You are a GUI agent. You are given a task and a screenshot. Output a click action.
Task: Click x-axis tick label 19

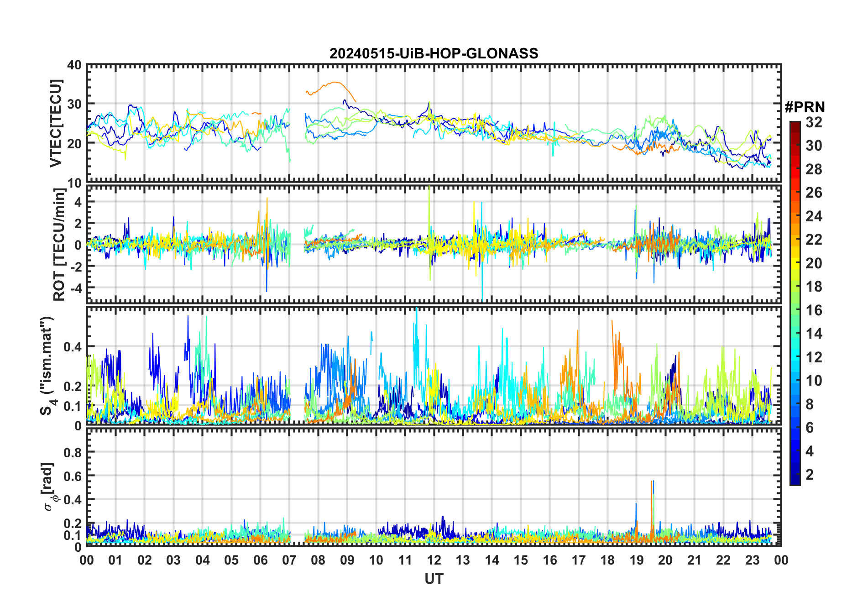636,560
